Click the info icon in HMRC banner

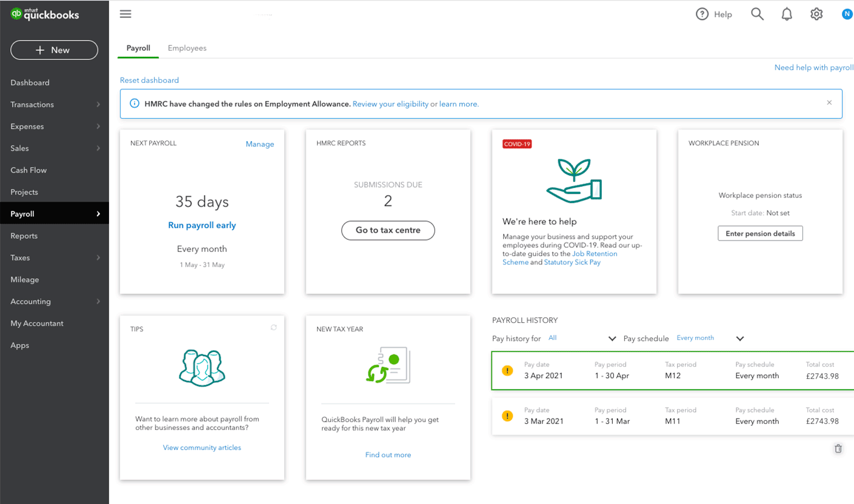point(134,104)
